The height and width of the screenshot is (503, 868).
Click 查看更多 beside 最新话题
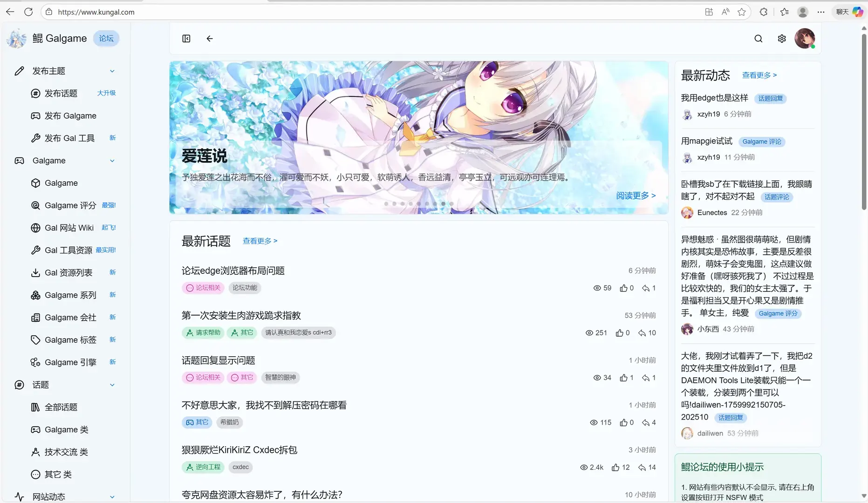260,241
